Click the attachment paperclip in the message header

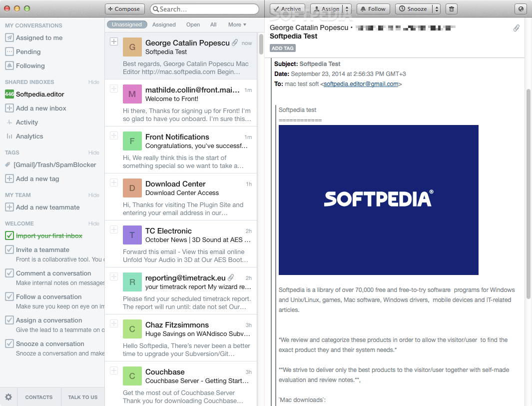(x=517, y=28)
